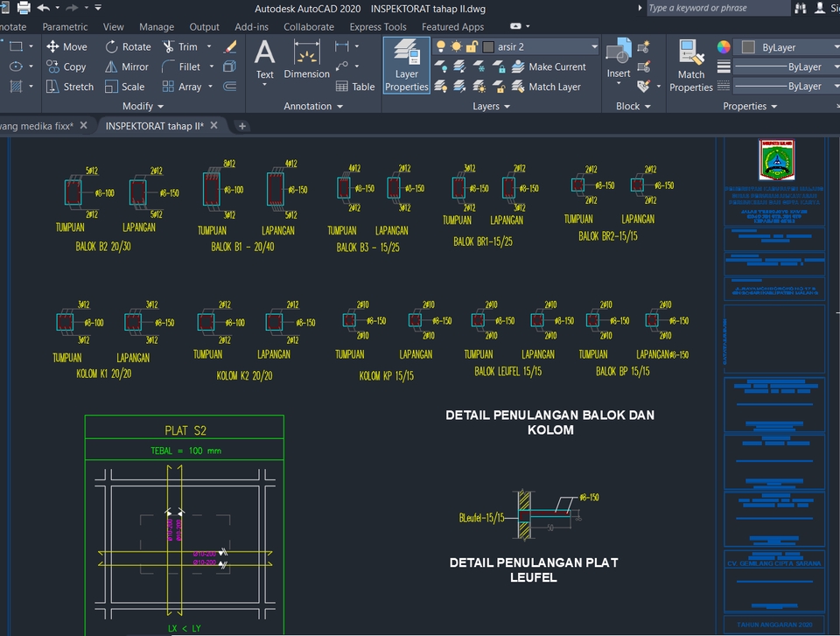Toggle layer on/off lightbulb for arsir 2
Screen dimensions: 840x636
tap(441, 46)
